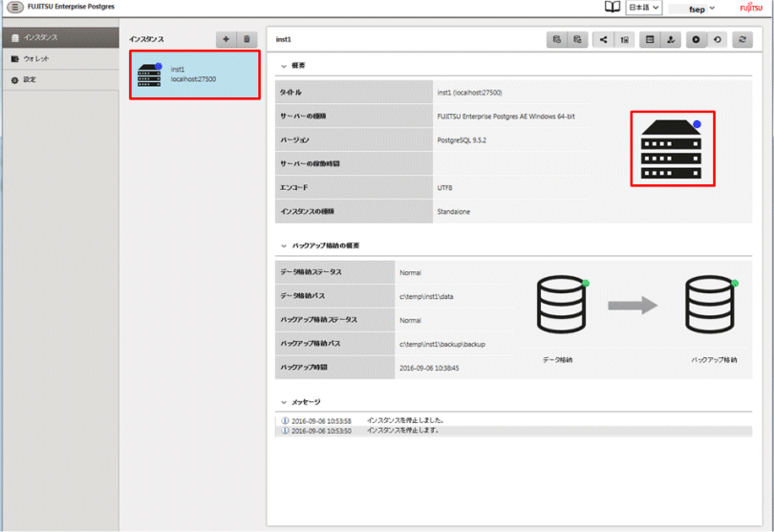The image size is (774, 532).
Task: Click the c:\temp\inst1\data path
Action: tap(426, 297)
